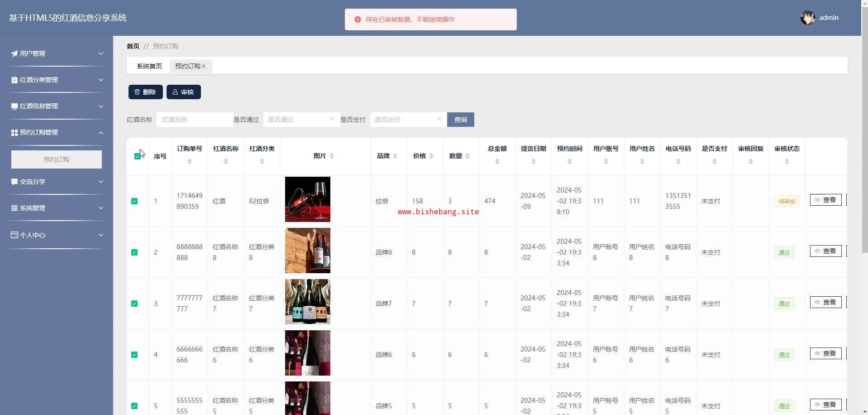Close the 预约订购 tab with the x icon
The image size is (868, 415).
point(204,66)
